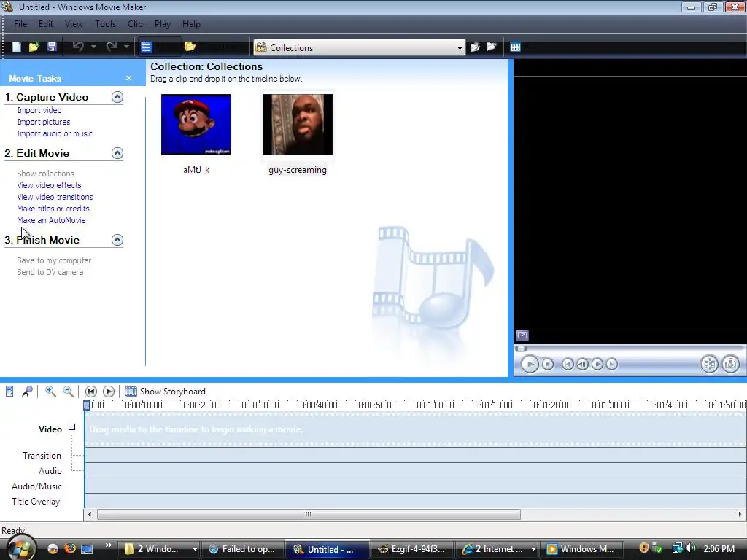The image size is (747, 560).
Task: Take a picture from the preview
Action: (x=731, y=365)
